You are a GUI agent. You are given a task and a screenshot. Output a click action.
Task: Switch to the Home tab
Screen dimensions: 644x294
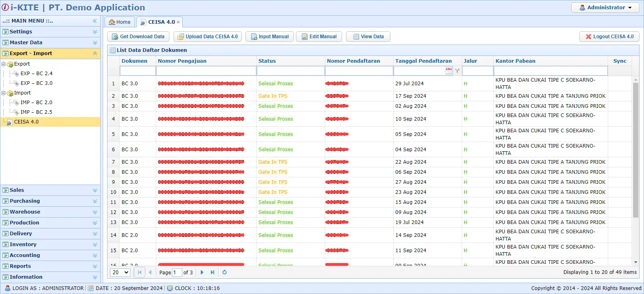click(x=120, y=22)
